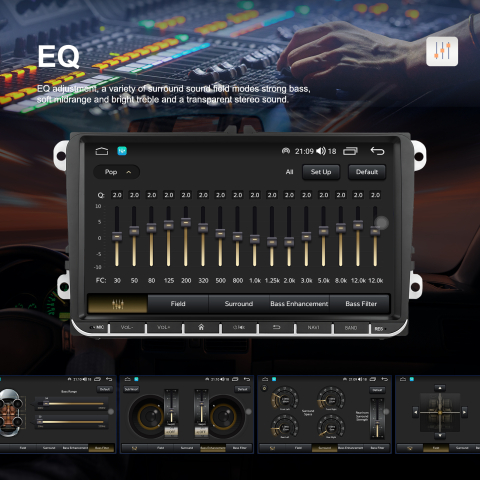Switch to the Bass Enhancement tab
Image resolution: width=480 pixels, height=480 pixels.
coord(299,304)
